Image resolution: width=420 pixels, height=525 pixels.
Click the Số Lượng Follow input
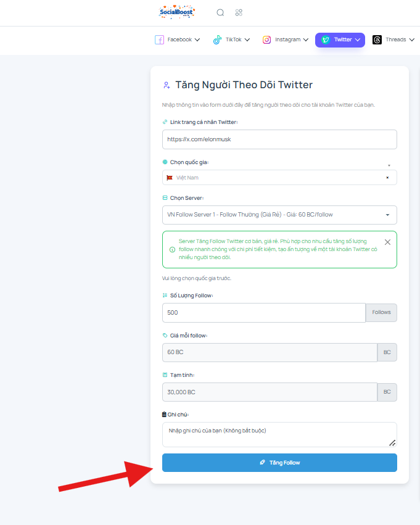pos(264,313)
